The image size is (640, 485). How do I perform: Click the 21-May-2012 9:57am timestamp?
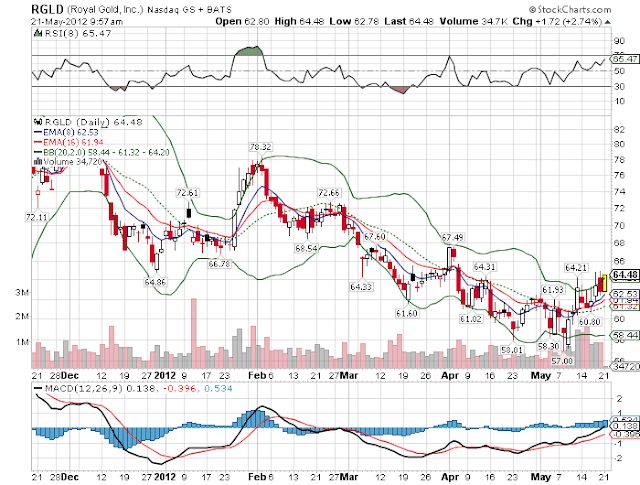pos(77,22)
